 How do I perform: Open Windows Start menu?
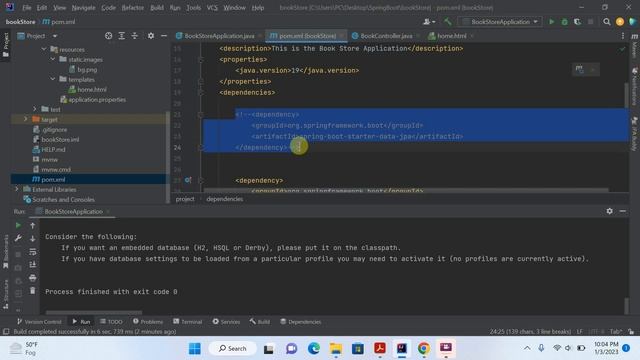[195, 349]
